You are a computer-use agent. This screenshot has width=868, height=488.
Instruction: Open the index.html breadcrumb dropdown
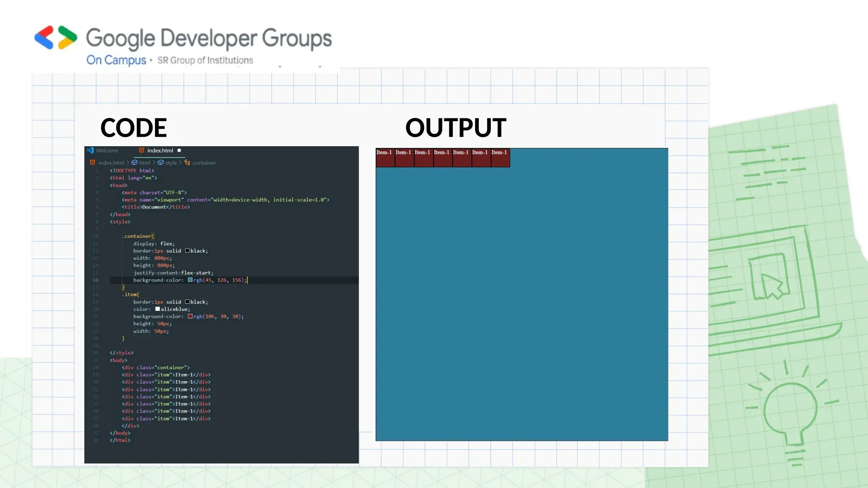coord(111,163)
